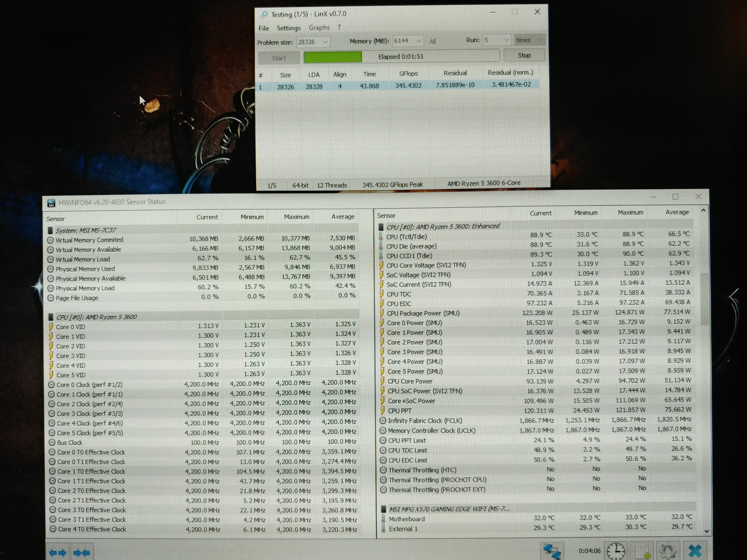Image resolution: width=747 pixels, height=560 pixels.
Task: Open the Memory (MiB) dropdown
Action: 419,41
